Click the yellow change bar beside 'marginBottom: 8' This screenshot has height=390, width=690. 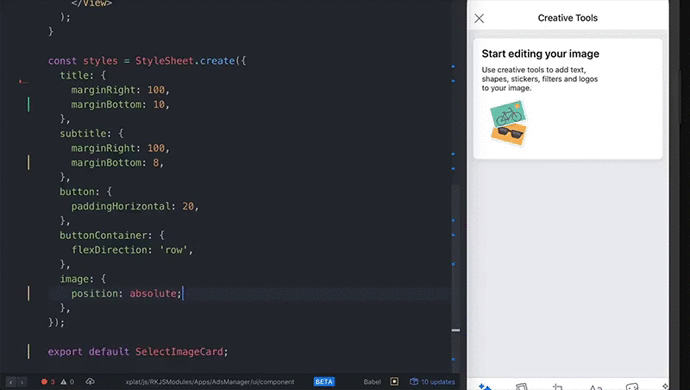[x=29, y=162]
